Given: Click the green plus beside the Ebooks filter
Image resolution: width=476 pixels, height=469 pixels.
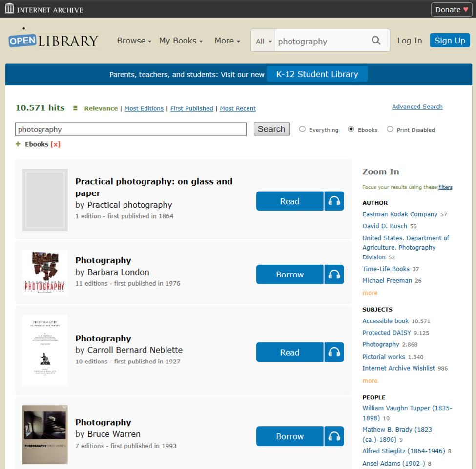Looking at the screenshot, I should (x=17, y=144).
